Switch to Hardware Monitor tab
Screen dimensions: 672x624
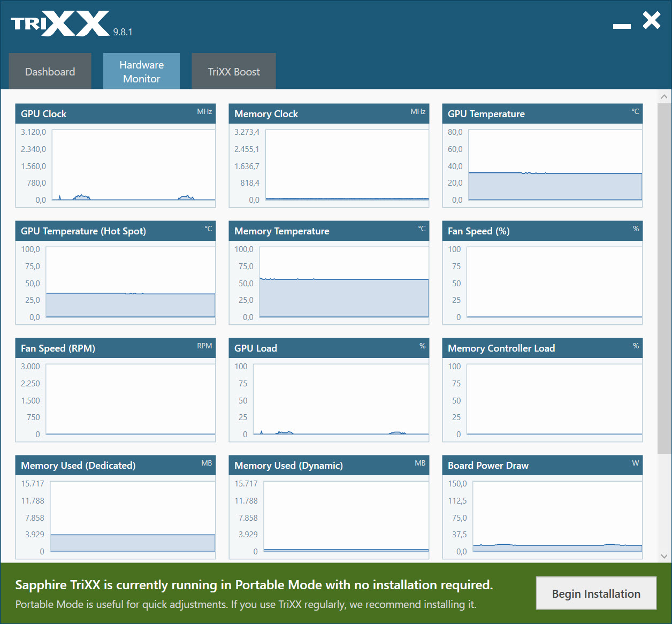coord(141,71)
